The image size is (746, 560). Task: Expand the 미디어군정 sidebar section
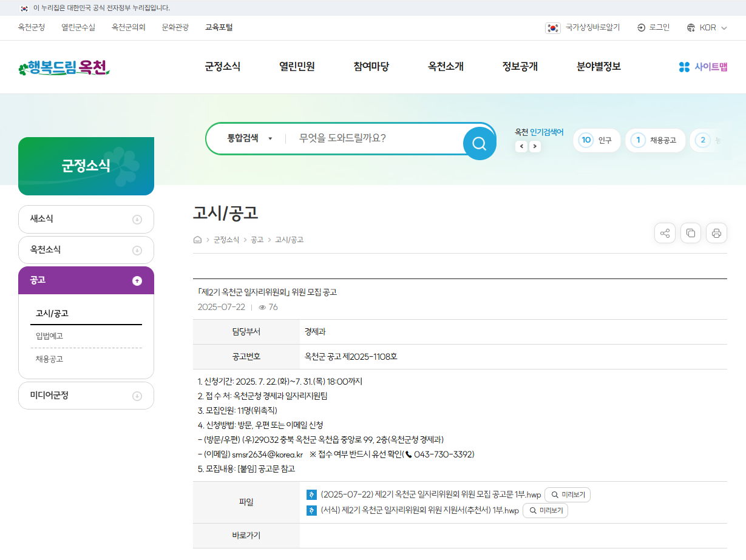point(137,396)
